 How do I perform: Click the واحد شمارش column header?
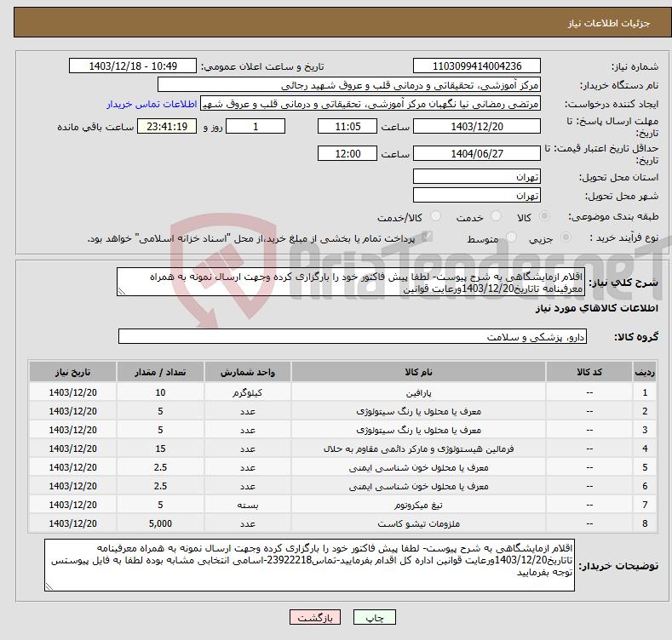(248, 372)
